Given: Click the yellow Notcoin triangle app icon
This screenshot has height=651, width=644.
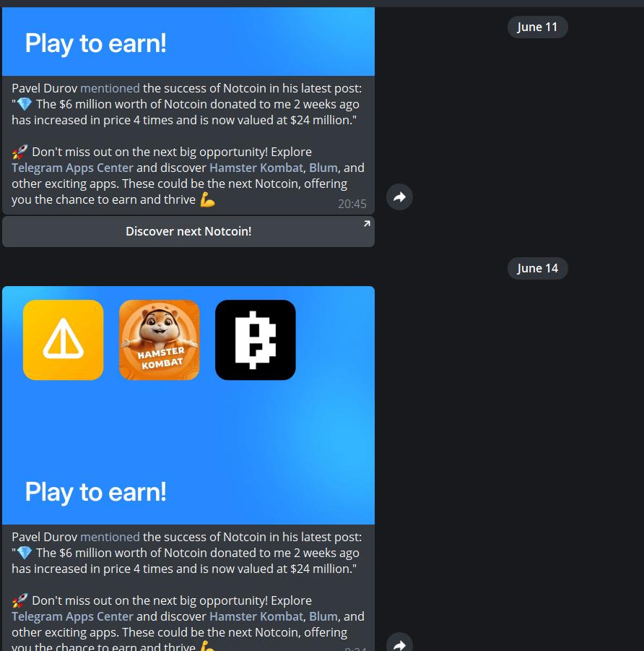Looking at the screenshot, I should pyautogui.click(x=63, y=340).
